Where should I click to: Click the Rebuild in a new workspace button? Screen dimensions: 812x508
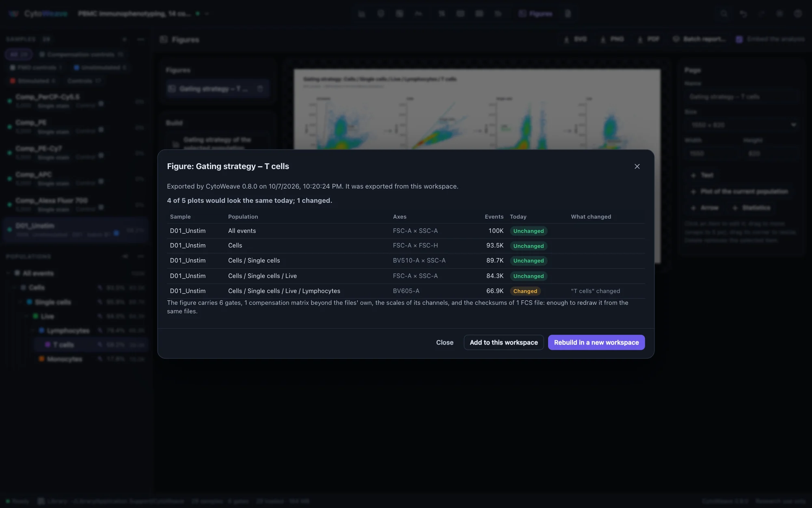click(x=596, y=342)
